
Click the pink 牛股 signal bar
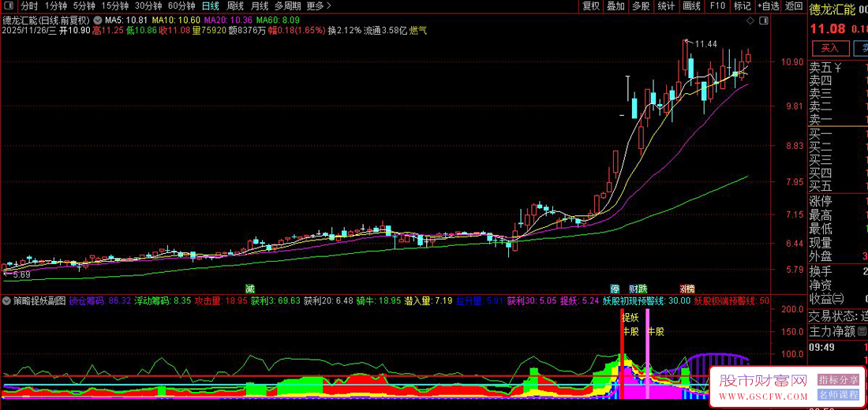coord(648,354)
